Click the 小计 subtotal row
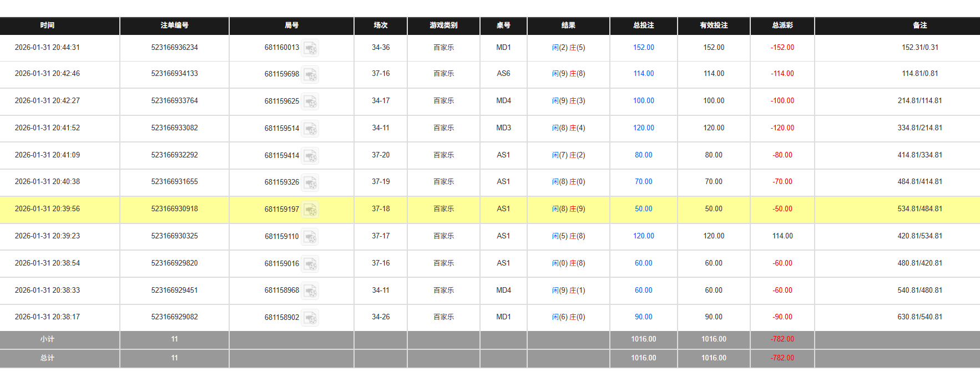 (x=47, y=339)
